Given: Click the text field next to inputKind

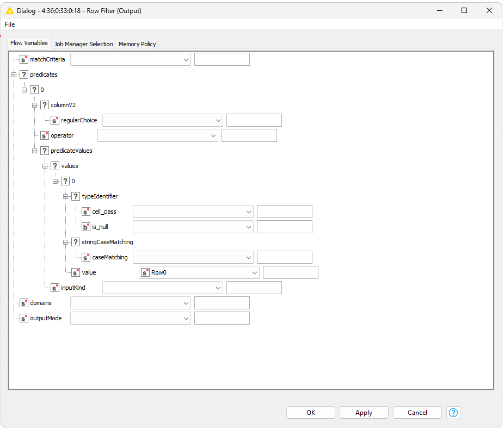Looking at the screenshot, I should pos(254,288).
